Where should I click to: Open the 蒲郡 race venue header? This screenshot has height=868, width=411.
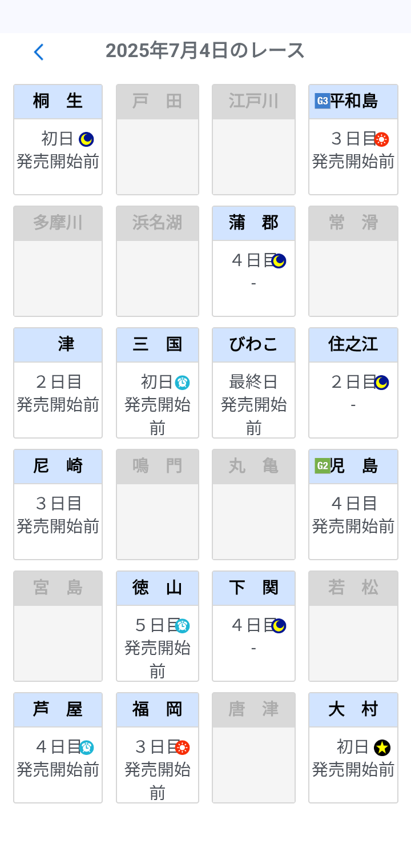(253, 223)
